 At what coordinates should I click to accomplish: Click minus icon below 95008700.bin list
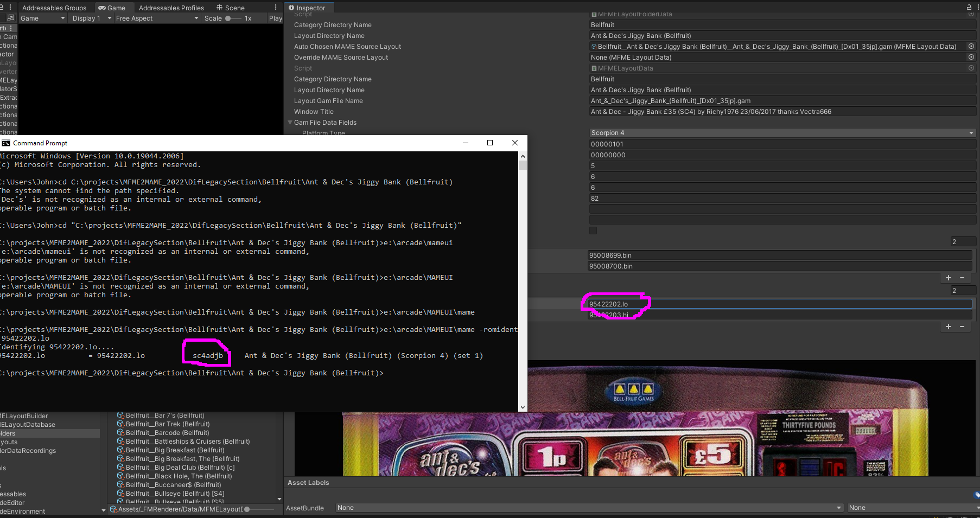[x=962, y=278]
